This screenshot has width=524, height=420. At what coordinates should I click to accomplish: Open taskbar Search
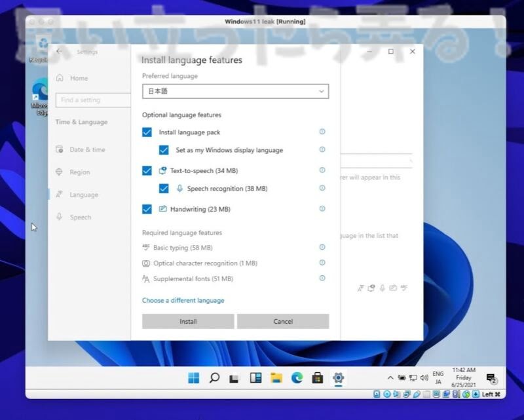point(214,378)
